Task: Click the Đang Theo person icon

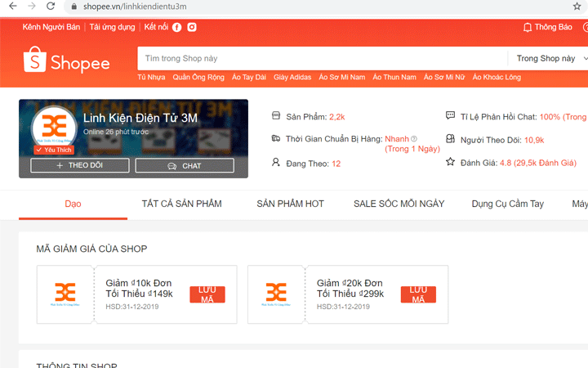Action: pos(276,162)
